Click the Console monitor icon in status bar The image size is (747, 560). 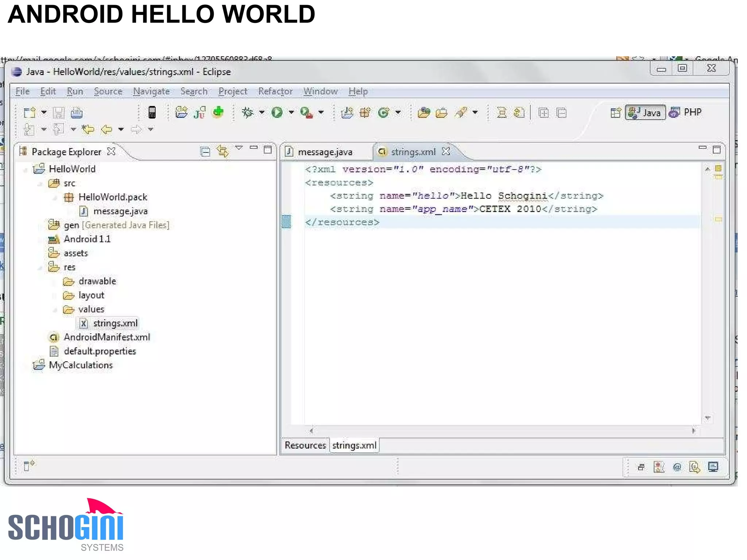point(713,467)
